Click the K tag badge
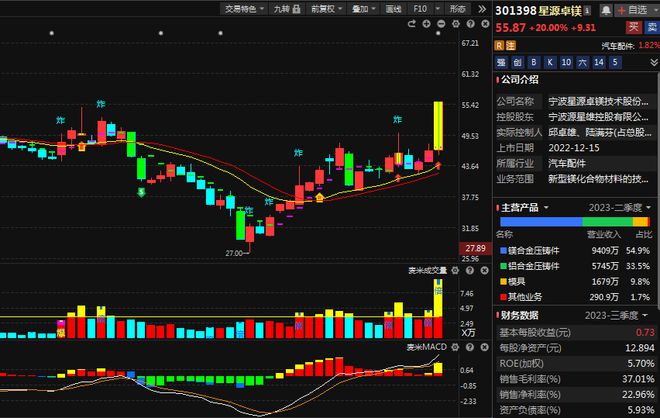Viewport: 660px width, 418px height. click(x=550, y=62)
